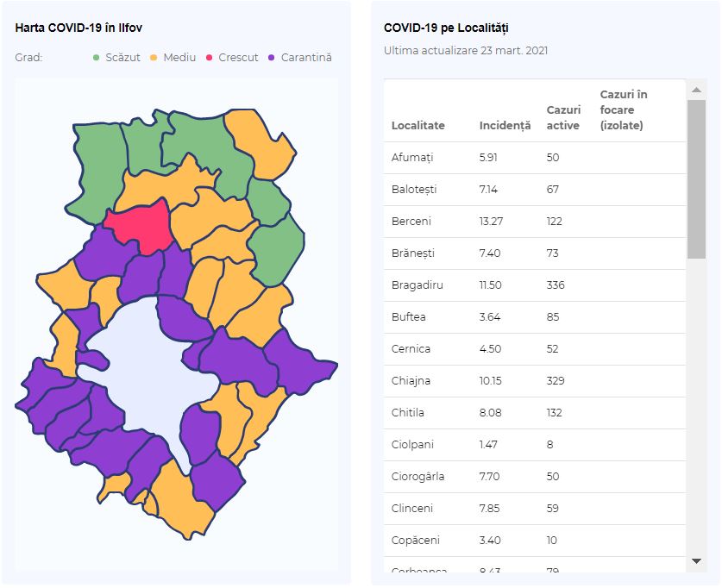This screenshot has width=722, height=588.
Task: Click the scrollbar down arrow
Action: pos(696,561)
